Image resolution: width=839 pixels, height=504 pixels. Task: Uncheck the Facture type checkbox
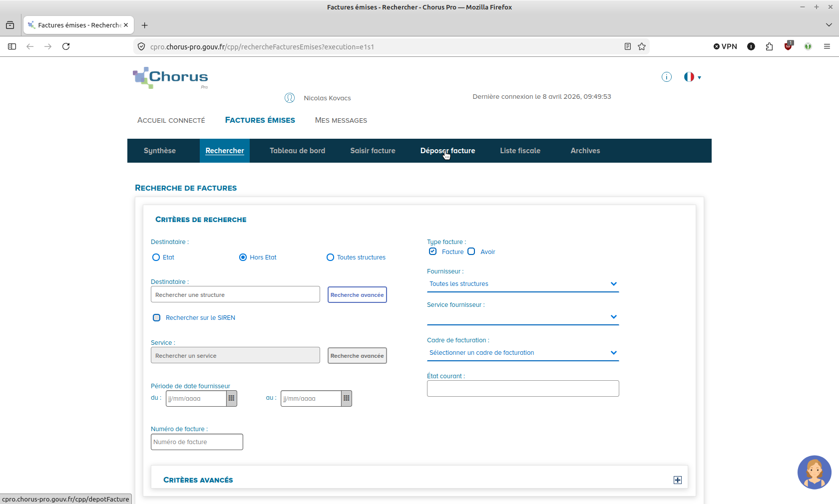click(433, 252)
